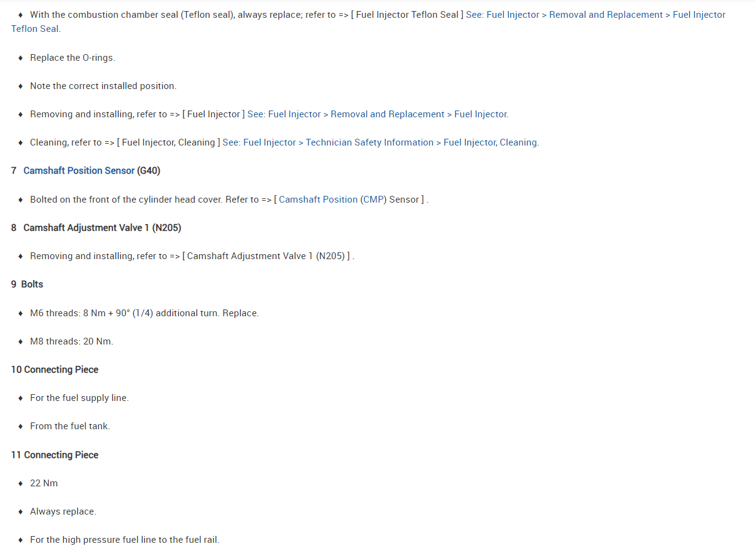This screenshot has width=755, height=560.
Task: Click the bracketed Camshaft Adjustment Valve 1 reference text
Action: 268,256
